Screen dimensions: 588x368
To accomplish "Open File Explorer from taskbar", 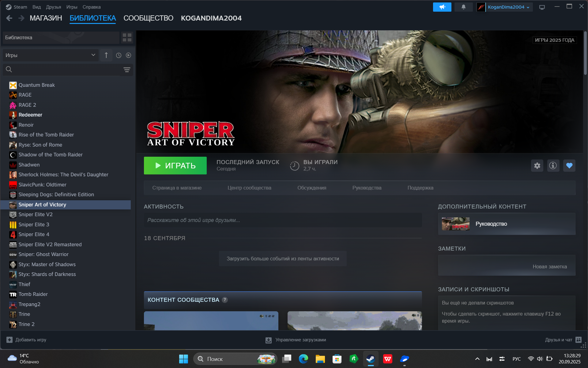I will [x=320, y=359].
